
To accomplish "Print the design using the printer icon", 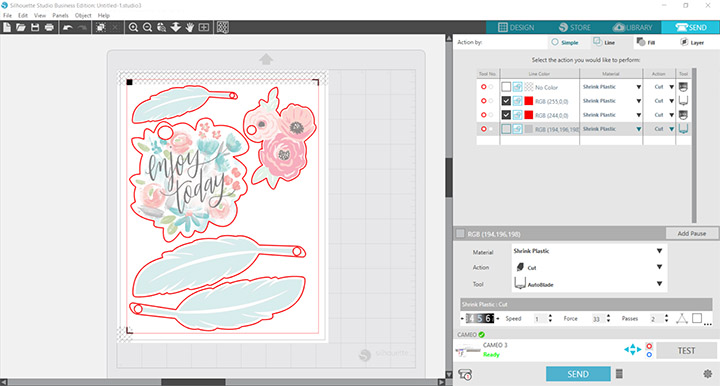I will coord(49,28).
